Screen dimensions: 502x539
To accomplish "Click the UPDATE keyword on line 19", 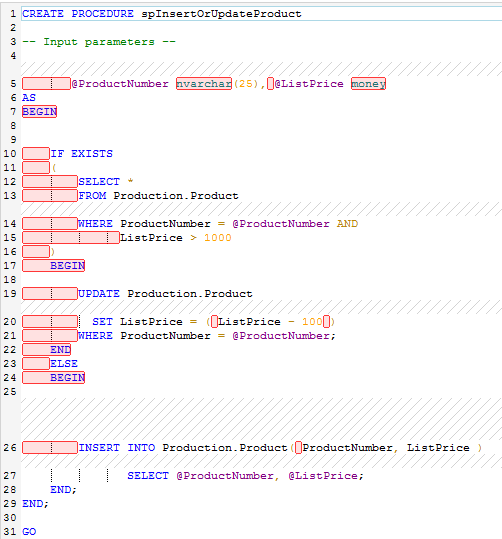I will pos(99,294).
